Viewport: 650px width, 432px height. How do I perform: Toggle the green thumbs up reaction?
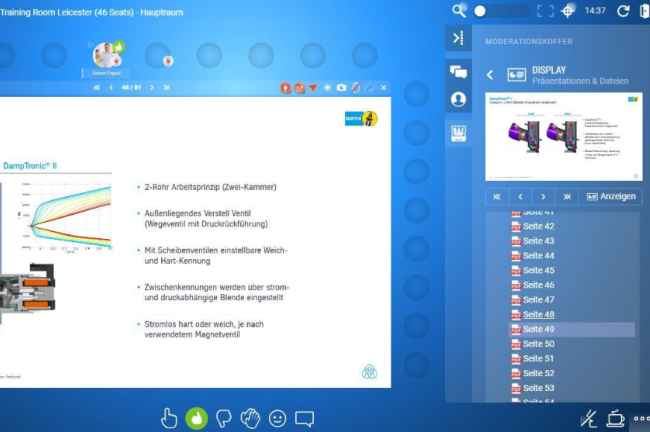coord(196,418)
